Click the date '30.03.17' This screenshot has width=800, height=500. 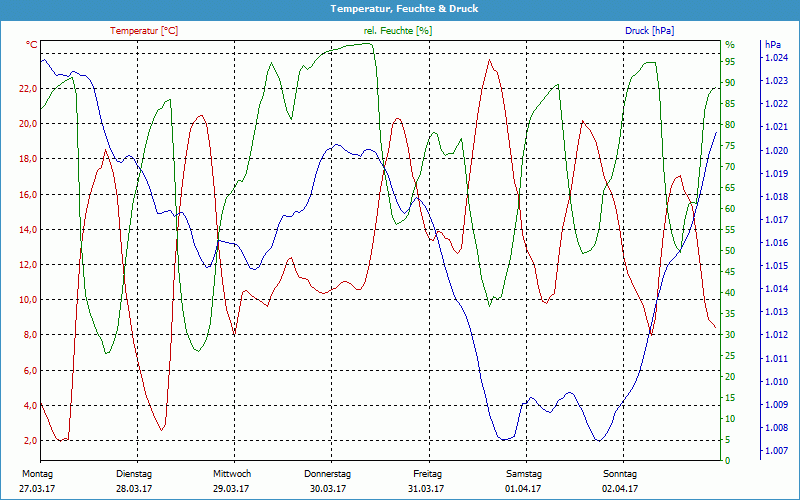coord(328,489)
